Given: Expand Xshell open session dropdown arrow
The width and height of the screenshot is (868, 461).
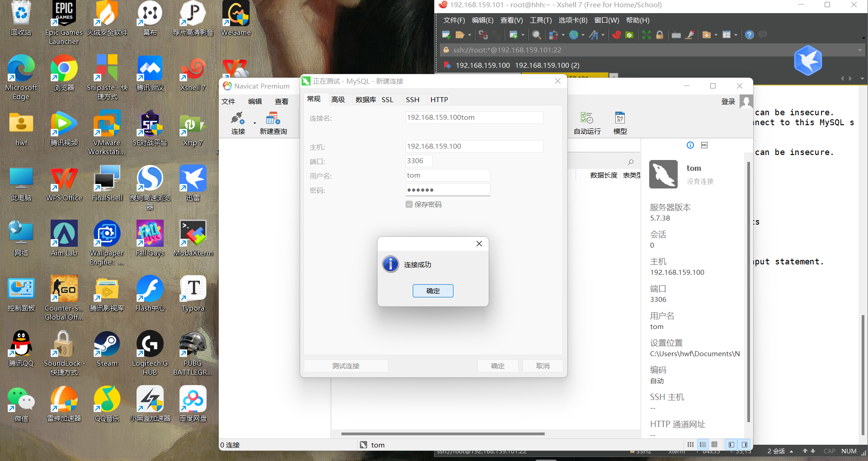Looking at the screenshot, I should [x=469, y=35].
